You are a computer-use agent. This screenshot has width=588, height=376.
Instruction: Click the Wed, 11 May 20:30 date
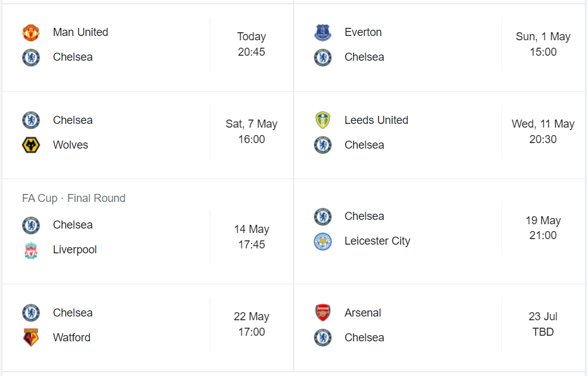[543, 132]
